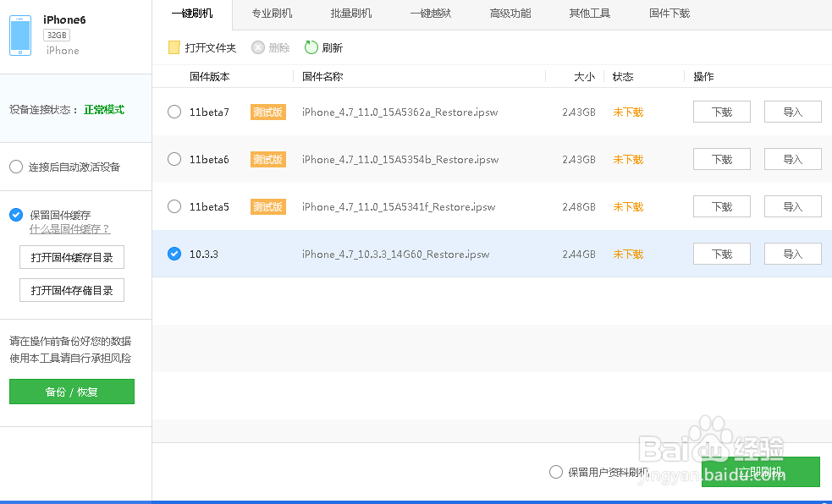Screen dimensions: 832x504
Task: Click the 固件版本 column header
Action: [210, 77]
